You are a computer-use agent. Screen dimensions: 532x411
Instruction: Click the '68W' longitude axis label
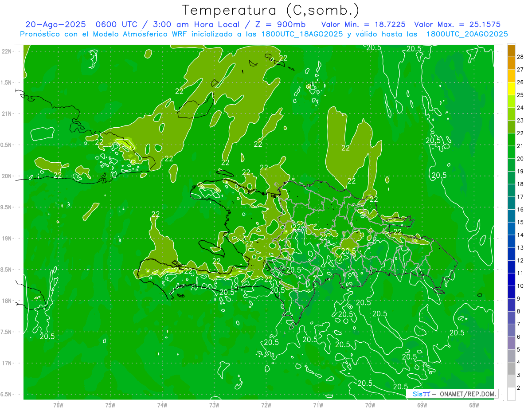474,404
